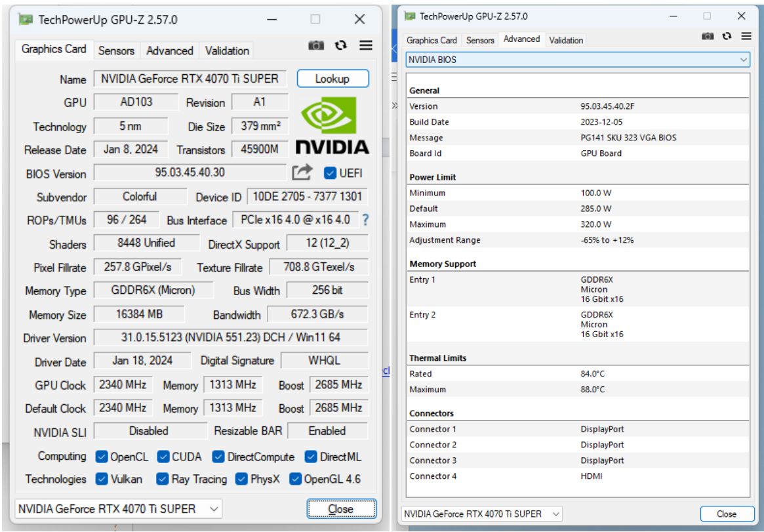
Task: Toggle the PhysX checkbox
Action: point(241,479)
